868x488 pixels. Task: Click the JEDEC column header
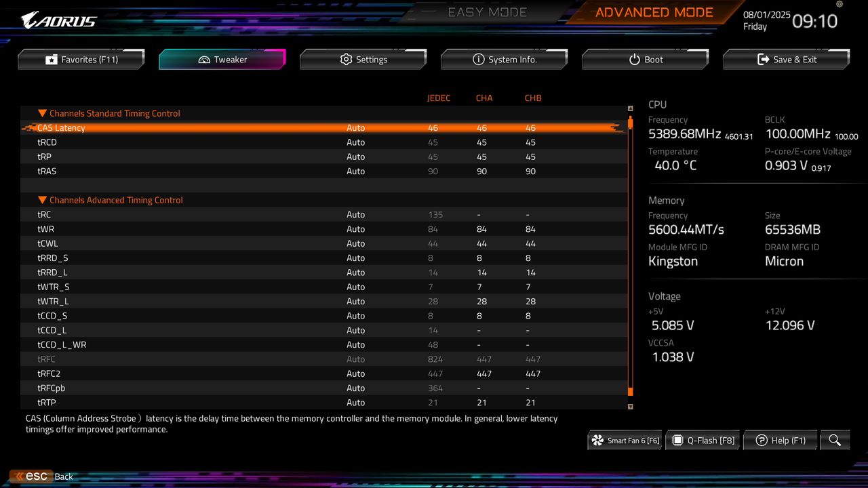[x=439, y=98]
